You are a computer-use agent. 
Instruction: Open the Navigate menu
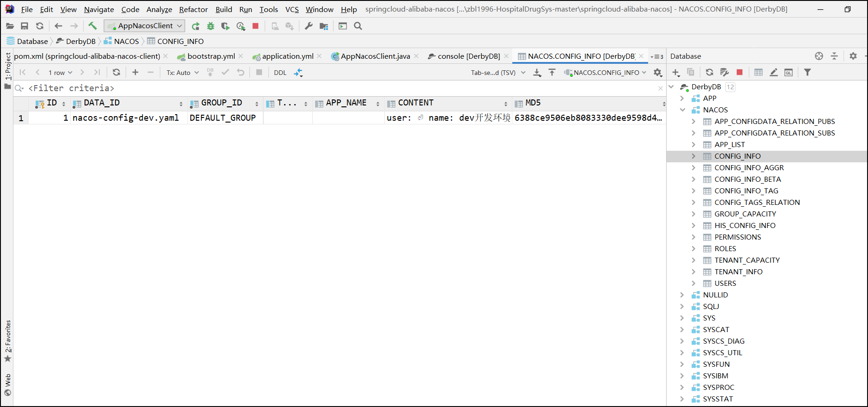tap(99, 9)
